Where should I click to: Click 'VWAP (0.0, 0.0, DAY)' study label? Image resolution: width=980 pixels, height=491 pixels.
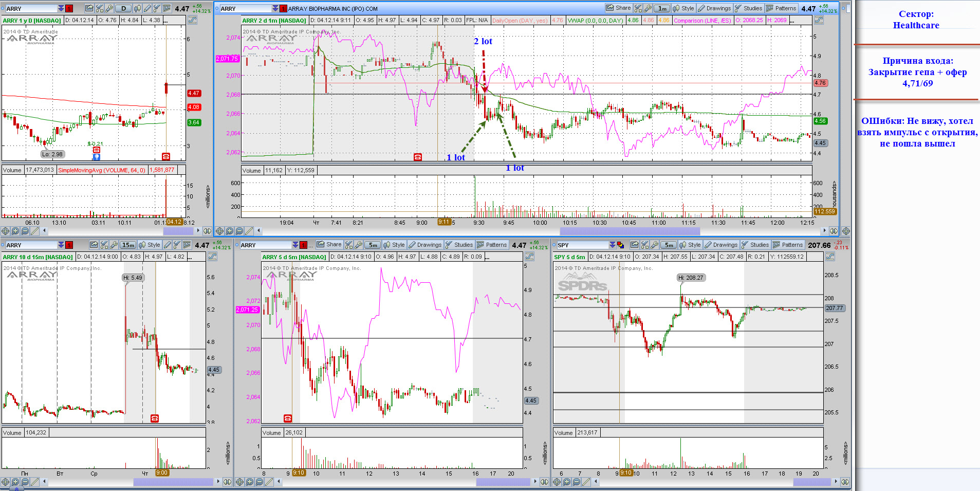click(x=596, y=21)
